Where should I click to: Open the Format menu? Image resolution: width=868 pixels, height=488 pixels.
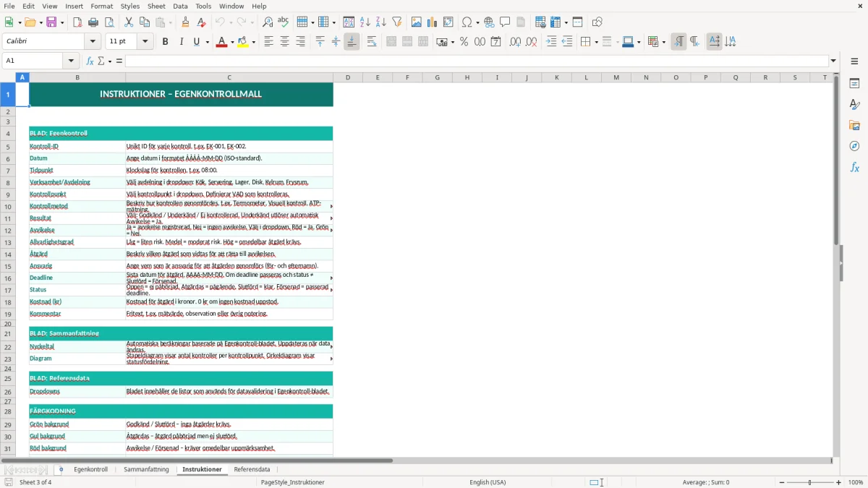click(x=101, y=6)
